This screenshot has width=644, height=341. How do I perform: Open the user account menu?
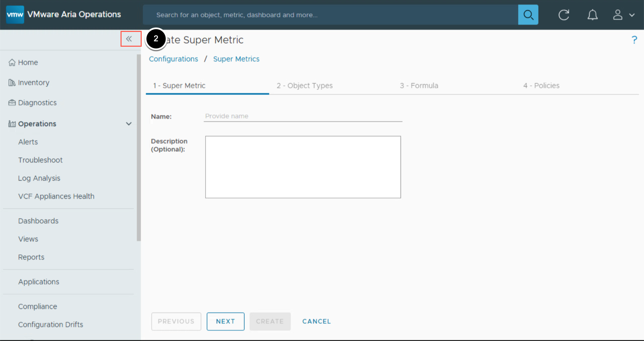pos(624,15)
